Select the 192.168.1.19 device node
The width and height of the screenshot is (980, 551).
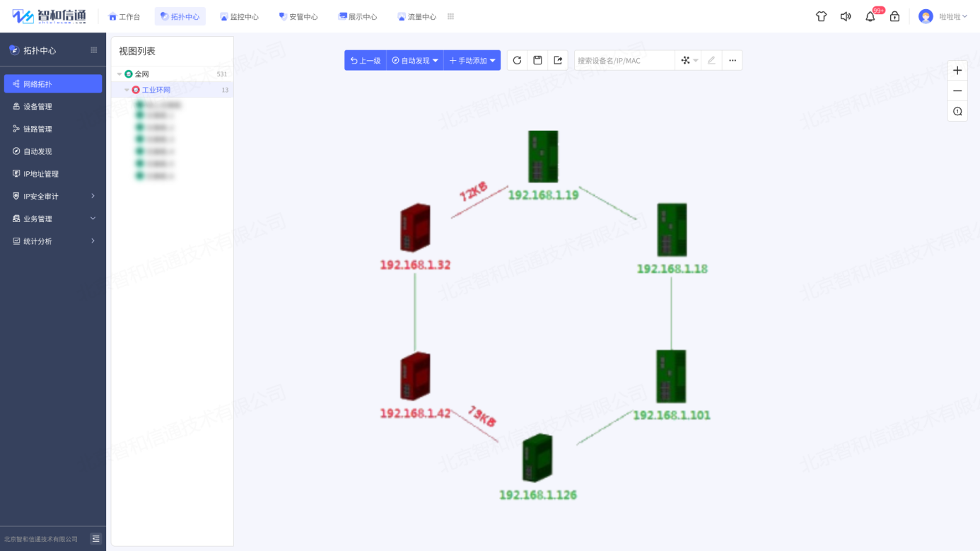543,157
